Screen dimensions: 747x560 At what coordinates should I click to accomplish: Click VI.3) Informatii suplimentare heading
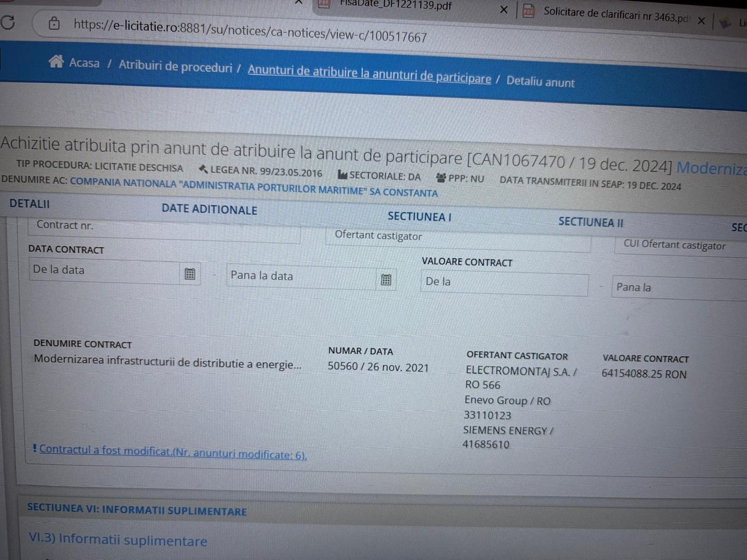[x=118, y=539]
